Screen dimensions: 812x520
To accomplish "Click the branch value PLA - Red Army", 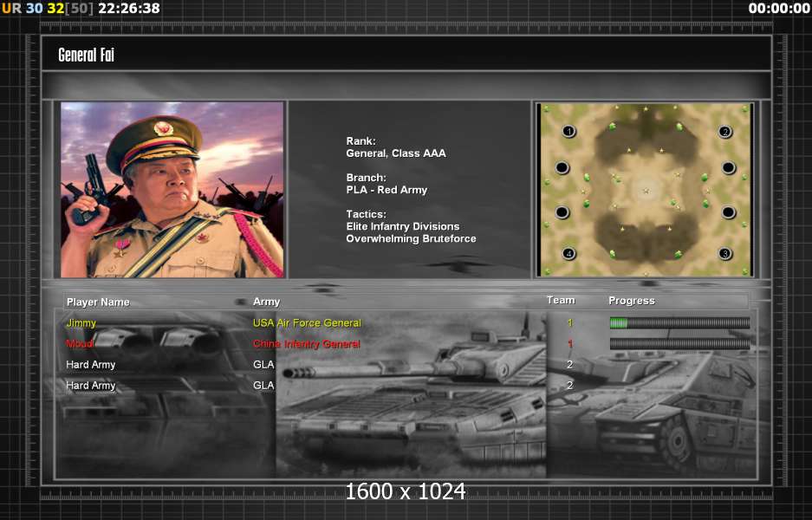I will (387, 190).
